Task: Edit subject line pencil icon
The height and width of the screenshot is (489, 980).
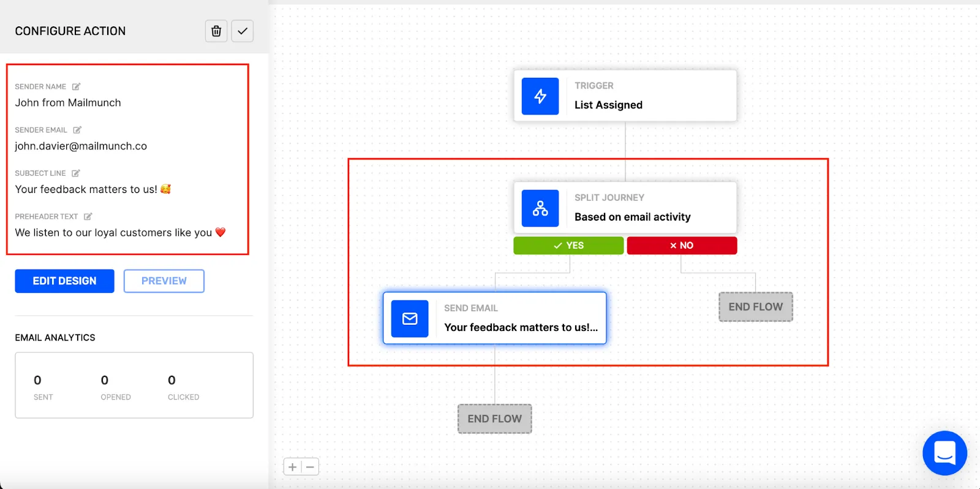Action: (x=76, y=173)
